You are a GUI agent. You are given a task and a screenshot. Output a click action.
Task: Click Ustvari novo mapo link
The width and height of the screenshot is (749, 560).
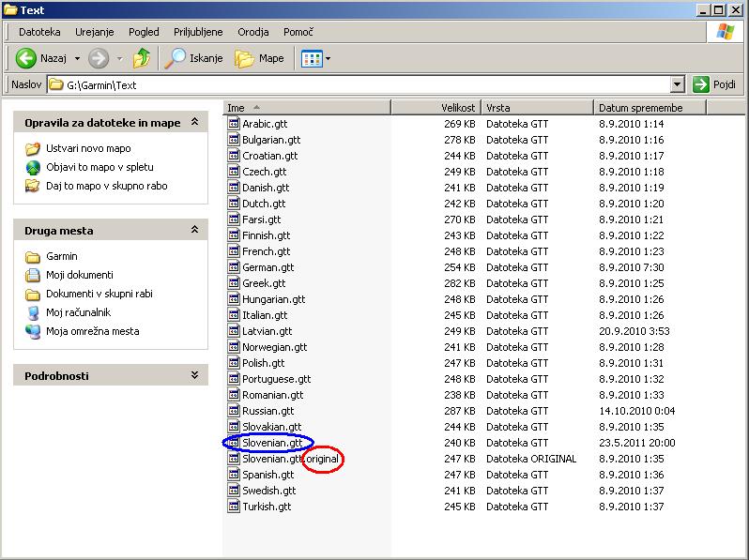coord(88,148)
